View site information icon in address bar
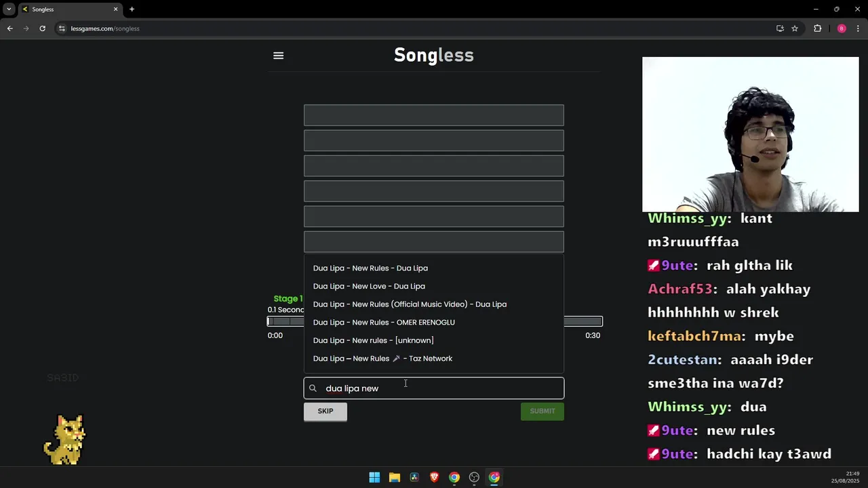 tap(62, 28)
